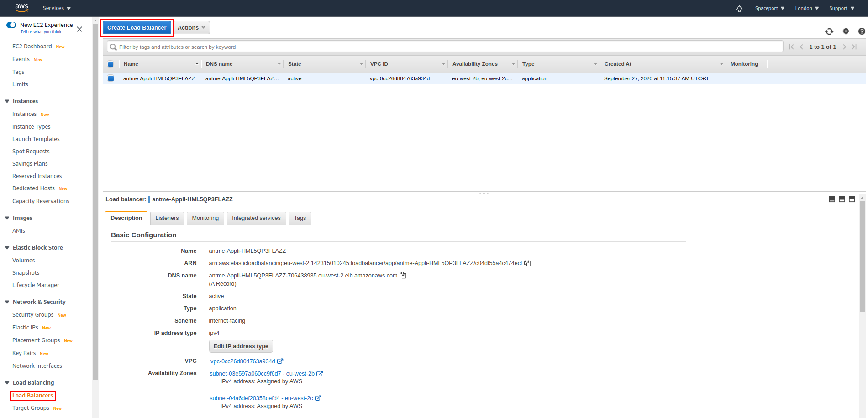Maximize the details pane layout icon

click(852, 199)
